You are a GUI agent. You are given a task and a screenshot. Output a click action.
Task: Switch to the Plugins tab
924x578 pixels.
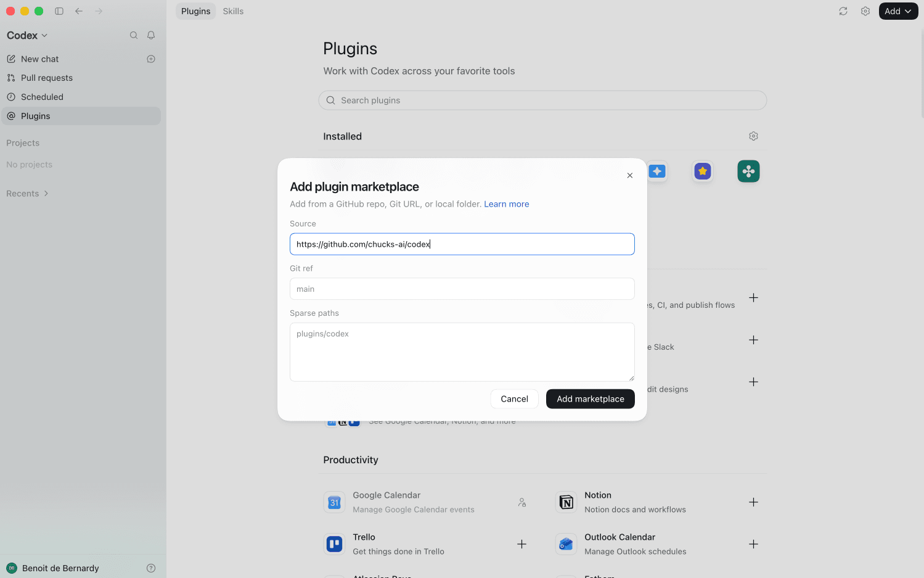pos(196,11)
